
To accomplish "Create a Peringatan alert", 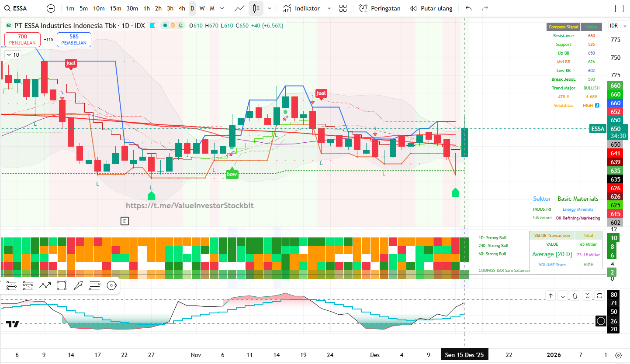I will 380,8.
